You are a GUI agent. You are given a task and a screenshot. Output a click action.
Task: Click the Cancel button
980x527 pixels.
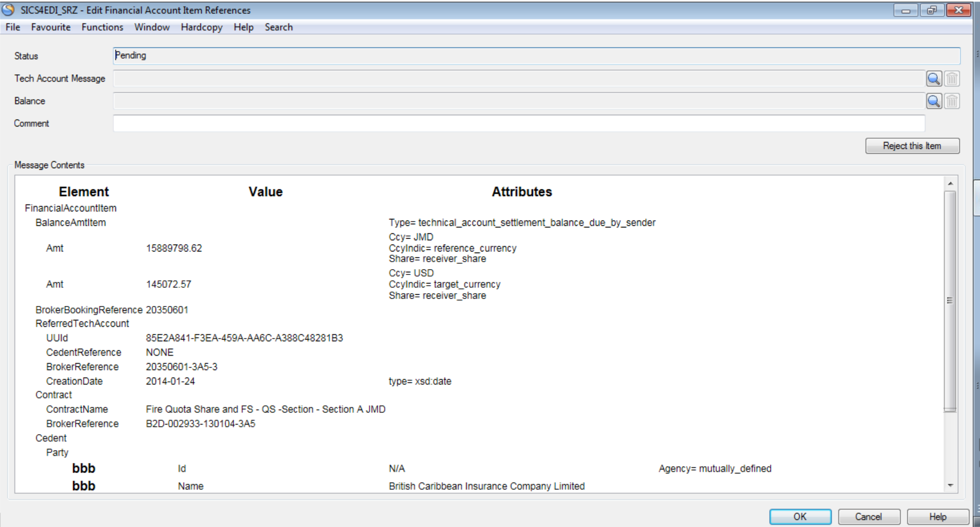click(868, 516)
